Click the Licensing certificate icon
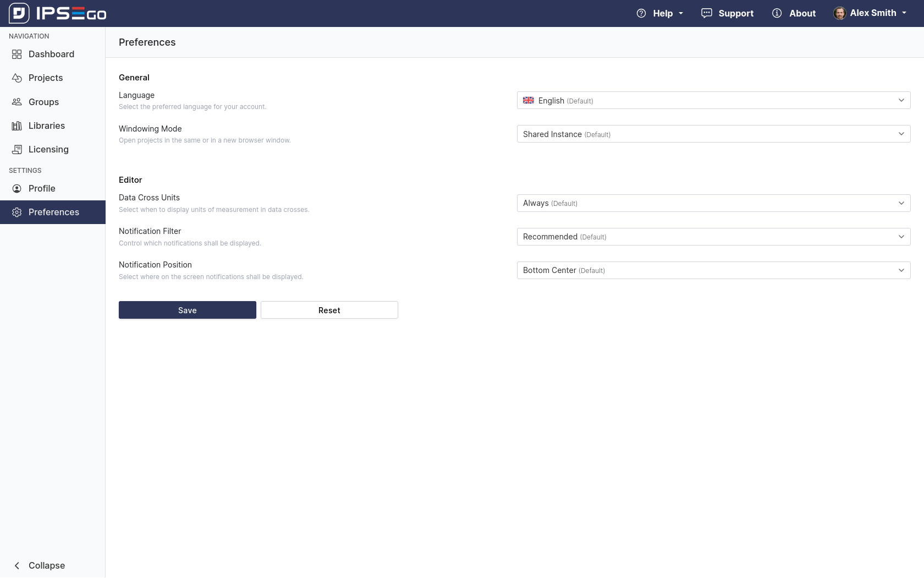This screenshot has height=578, width=924. pyautogui.click(x=17, y=150)
